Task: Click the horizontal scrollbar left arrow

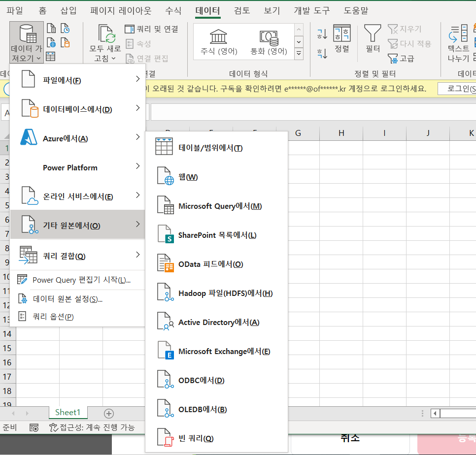Action: tap(435, 413)
